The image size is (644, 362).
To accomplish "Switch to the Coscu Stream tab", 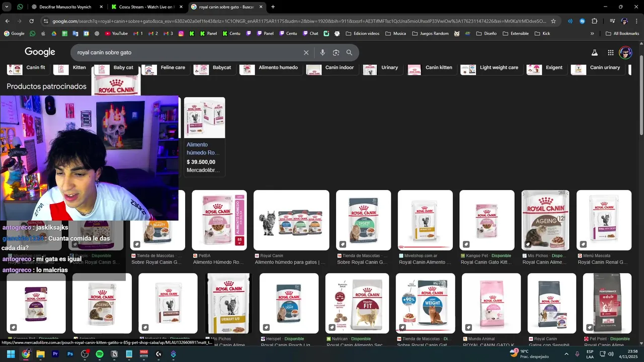I will click(x=146, y=7).
